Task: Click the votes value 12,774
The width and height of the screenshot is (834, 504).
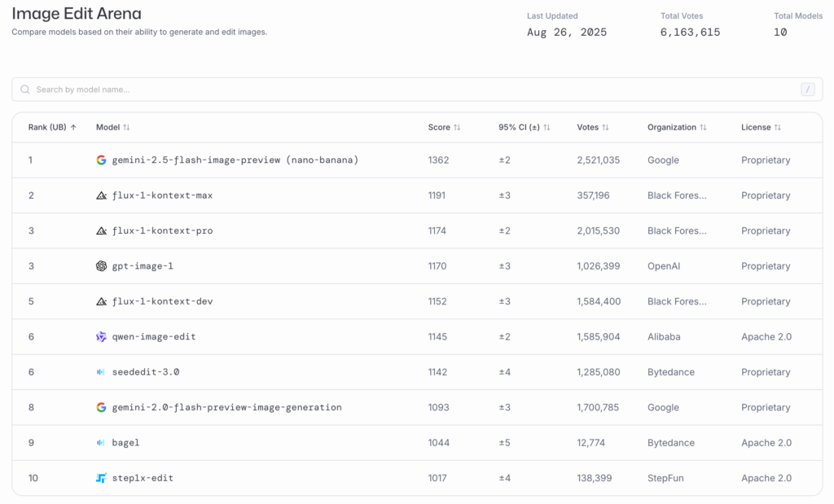Action: tap(591, 443)
